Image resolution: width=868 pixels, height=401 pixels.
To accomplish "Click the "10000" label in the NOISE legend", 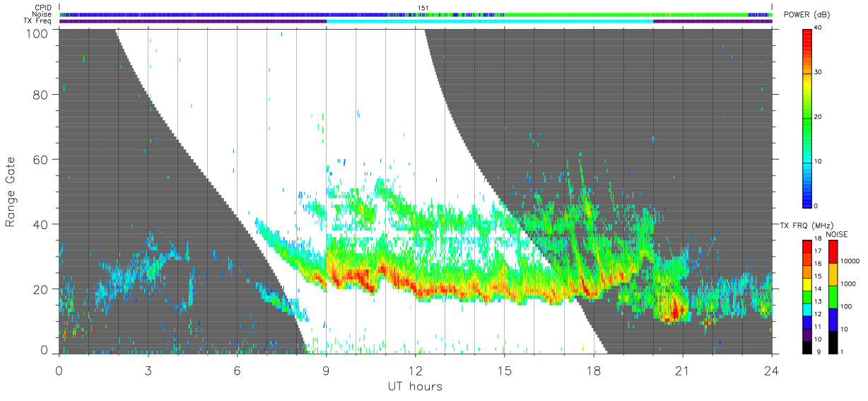I will [850, 262].
